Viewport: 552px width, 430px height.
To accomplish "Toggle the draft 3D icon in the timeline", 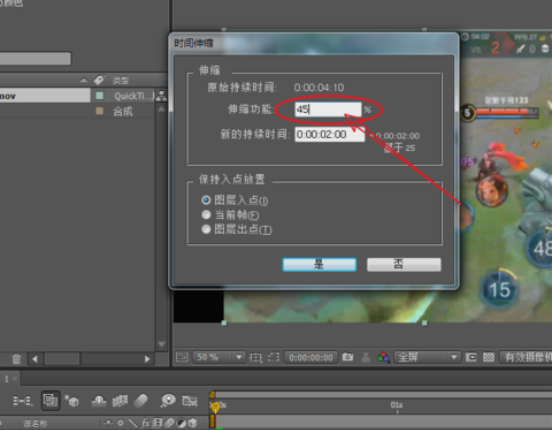I will (x=71, y=400).
